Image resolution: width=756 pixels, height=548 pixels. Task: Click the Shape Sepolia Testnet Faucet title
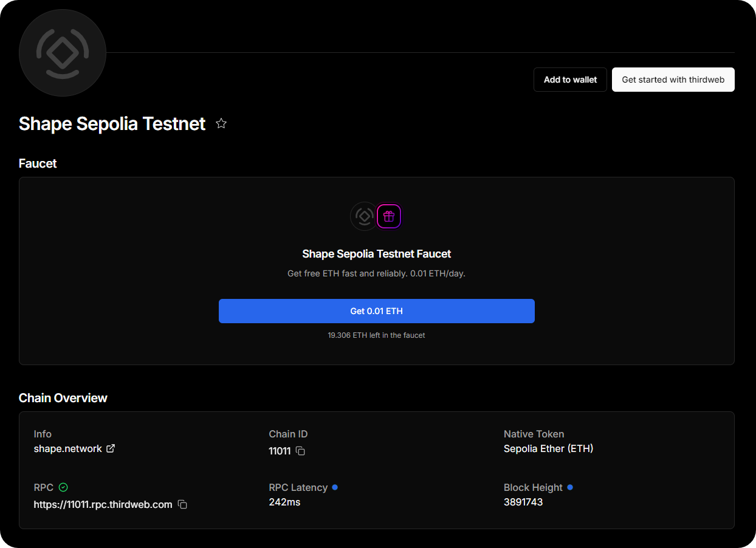tap(377, 254)
